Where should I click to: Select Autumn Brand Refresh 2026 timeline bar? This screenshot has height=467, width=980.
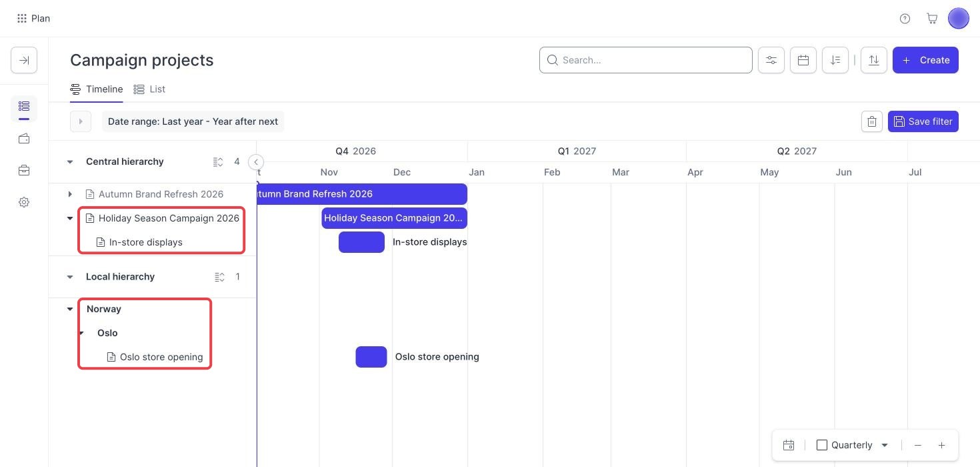[362, 194]
